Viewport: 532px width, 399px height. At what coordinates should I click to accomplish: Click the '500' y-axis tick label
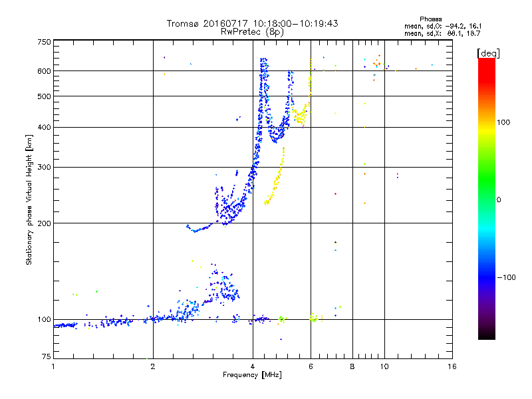[44, 96]
